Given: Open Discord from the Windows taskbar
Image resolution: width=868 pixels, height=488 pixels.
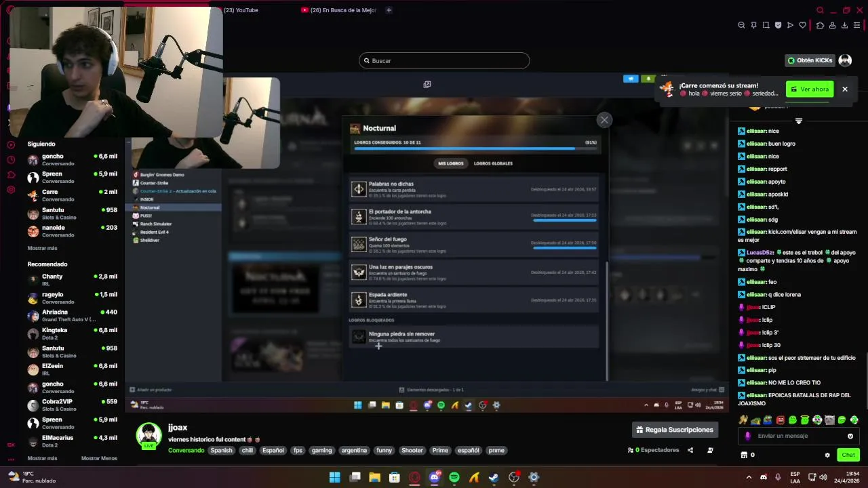Looking at the screenshot, I should point(435,477).
